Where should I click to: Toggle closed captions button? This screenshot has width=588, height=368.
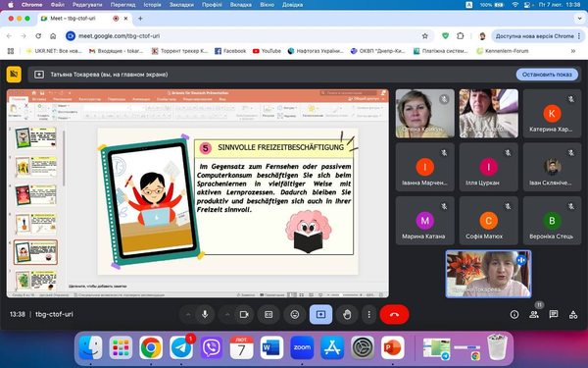[269, 314]
